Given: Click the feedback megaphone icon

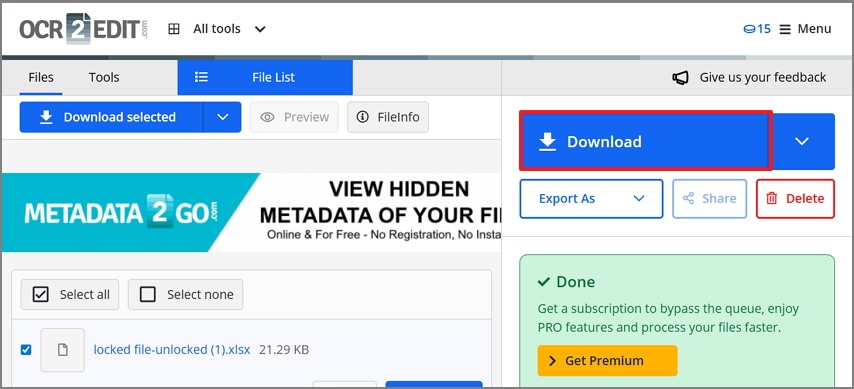Looking at the screenshot, I should (x=680, y=78).
